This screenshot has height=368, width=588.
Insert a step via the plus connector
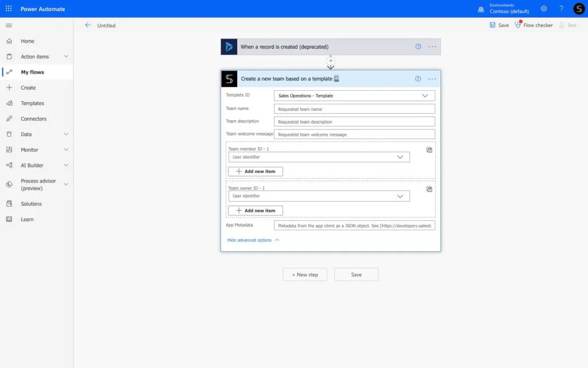(x=330, y=61)
